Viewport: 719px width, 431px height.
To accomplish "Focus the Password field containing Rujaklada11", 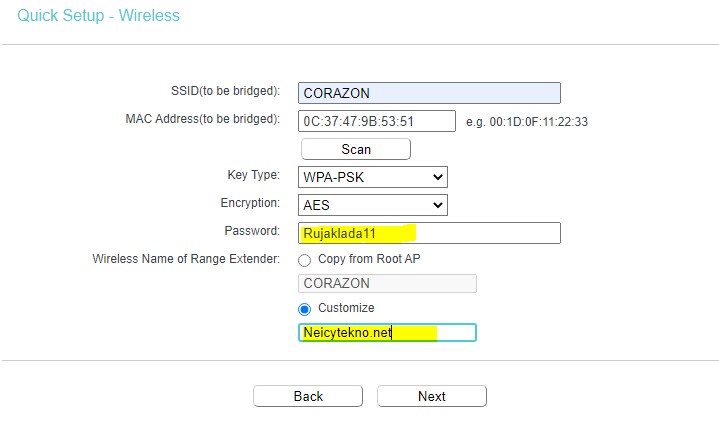I will pyautogui.click(x=429, y=233).
